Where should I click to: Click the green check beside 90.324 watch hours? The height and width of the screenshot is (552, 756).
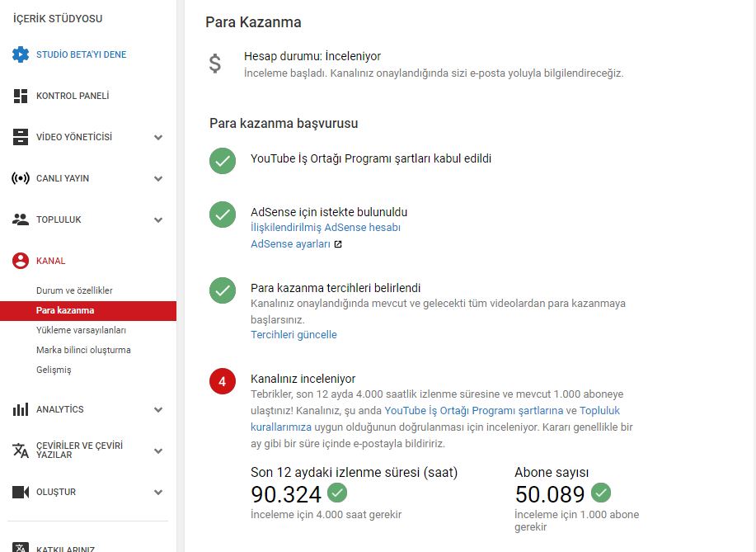coord(337,493)
